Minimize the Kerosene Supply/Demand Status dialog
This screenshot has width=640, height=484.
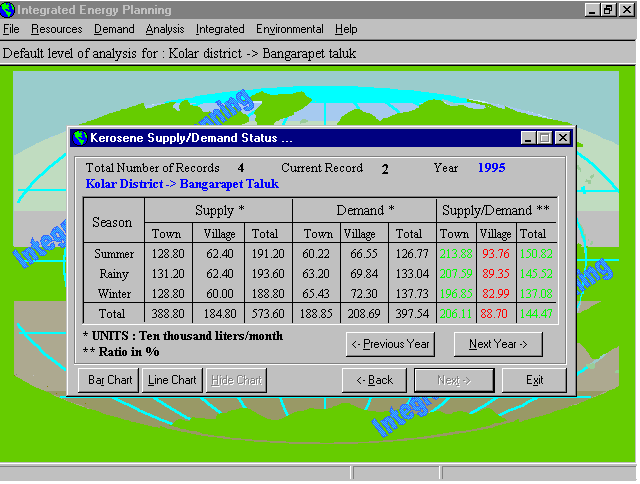point(529,138)
